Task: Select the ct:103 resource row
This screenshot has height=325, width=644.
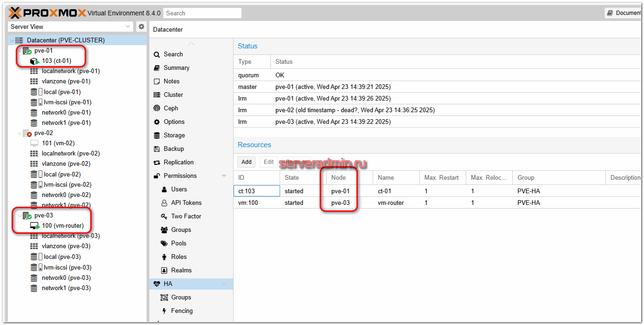Action: coord(438,191)
